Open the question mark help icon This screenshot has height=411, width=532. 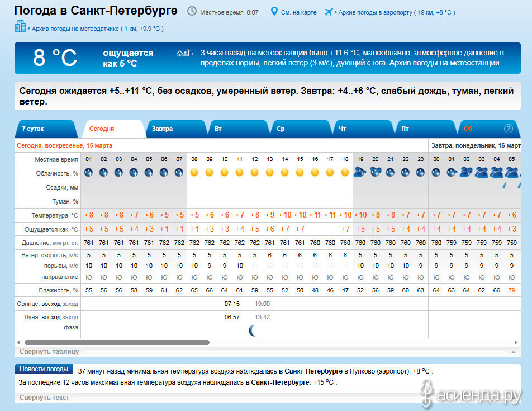(x=508, y=129)
